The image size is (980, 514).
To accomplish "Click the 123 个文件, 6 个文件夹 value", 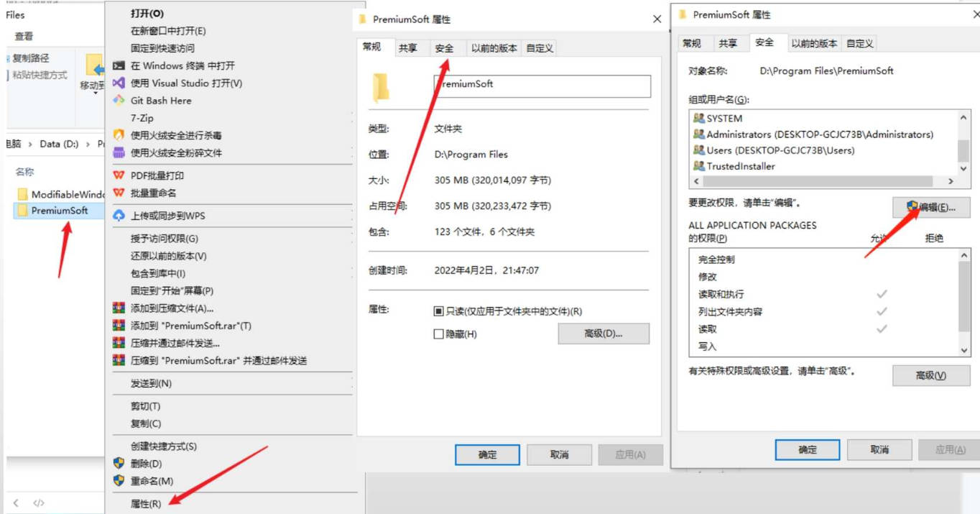I will (x=484, y=231).
